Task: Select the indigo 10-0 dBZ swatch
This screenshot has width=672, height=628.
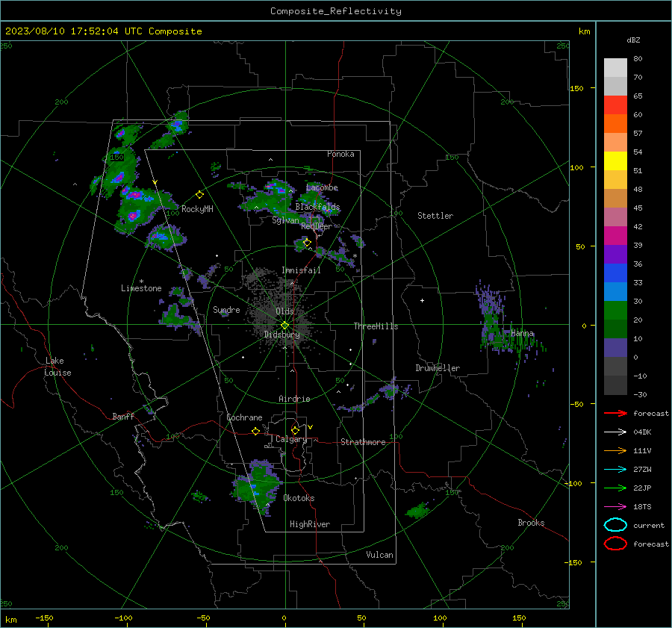Action: [x=615, y=347]
